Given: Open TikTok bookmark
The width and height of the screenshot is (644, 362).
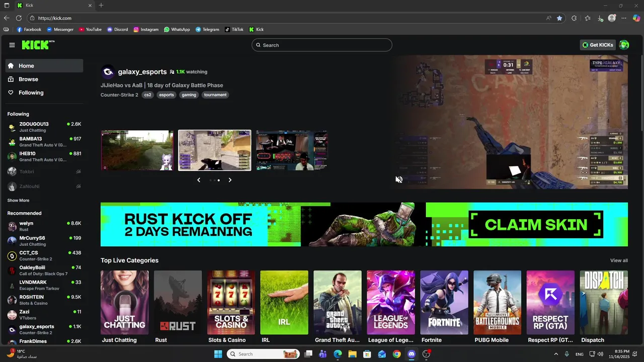Looking at the screenshot, I should pyautogui.click(x=234, y=30).
